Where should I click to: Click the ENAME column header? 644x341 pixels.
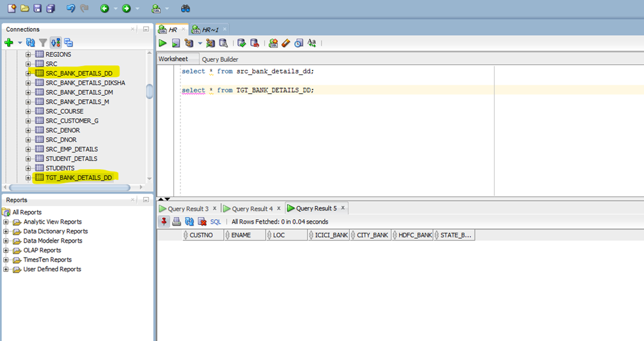[245, 235]
